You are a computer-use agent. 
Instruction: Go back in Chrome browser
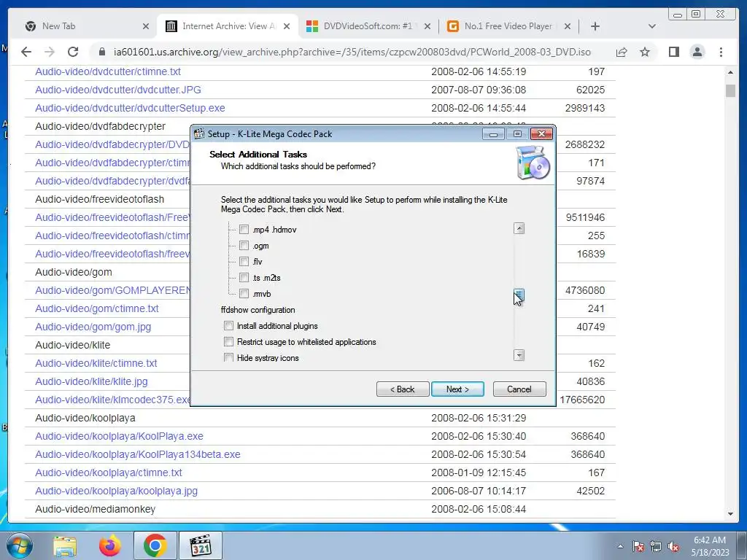[26, 52]
